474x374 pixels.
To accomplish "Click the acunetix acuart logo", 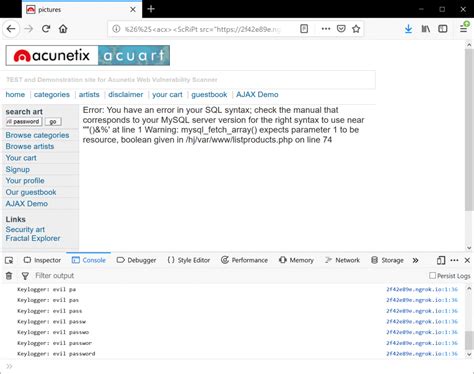I will tap(88, 55).
